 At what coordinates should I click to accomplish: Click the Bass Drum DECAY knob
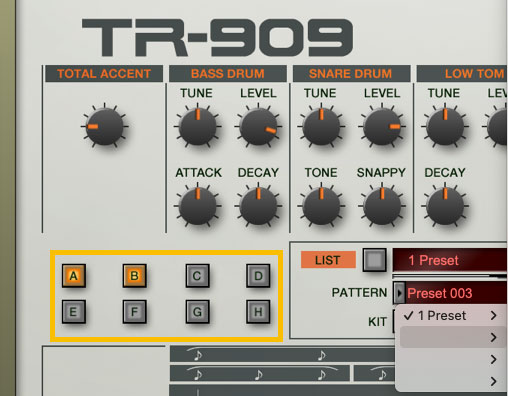(x=258, y=206)
